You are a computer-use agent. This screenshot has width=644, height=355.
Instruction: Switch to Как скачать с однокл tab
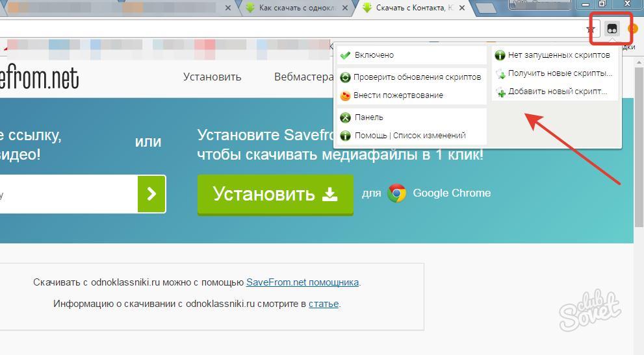tap(296, 8)
